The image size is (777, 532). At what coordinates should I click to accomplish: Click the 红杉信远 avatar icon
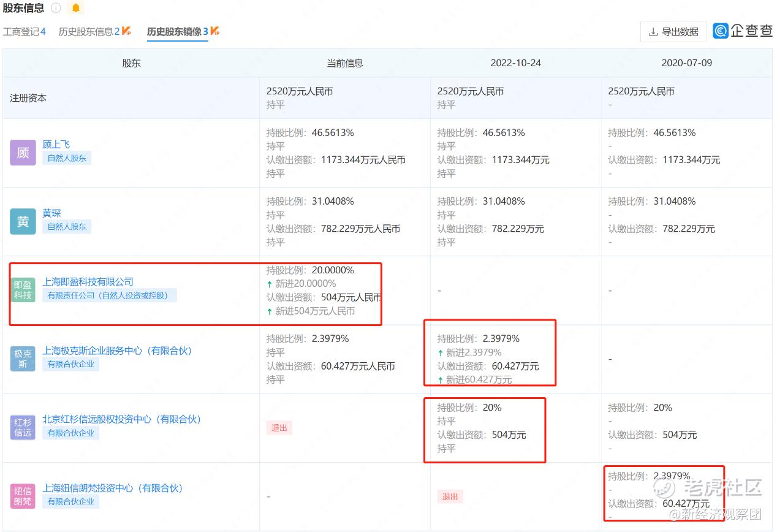click(x=23, y=427)
